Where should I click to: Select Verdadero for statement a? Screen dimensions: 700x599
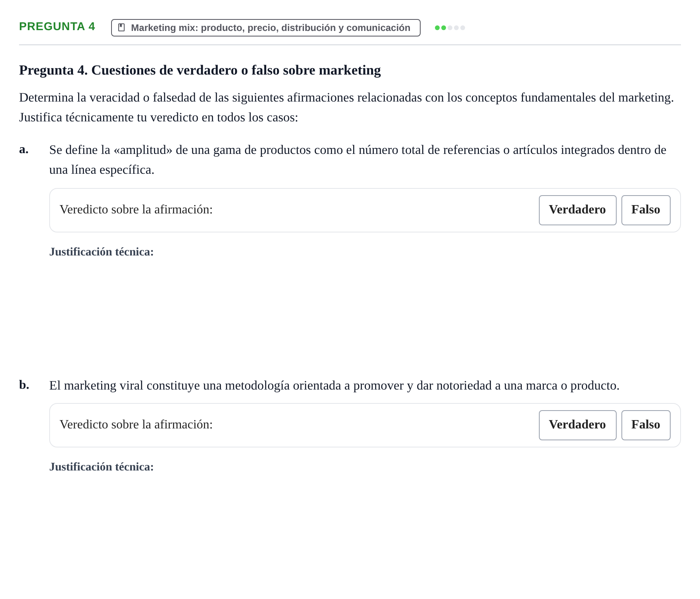(577, 210)
